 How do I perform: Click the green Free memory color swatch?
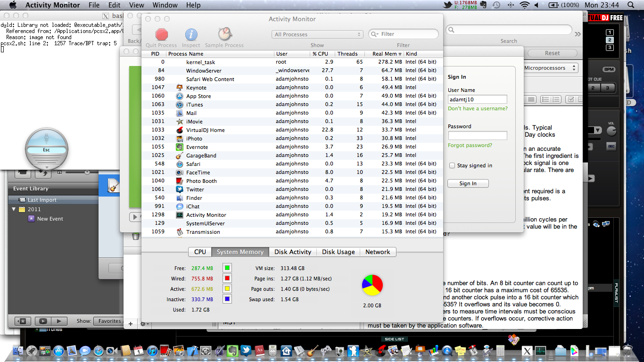227,268
